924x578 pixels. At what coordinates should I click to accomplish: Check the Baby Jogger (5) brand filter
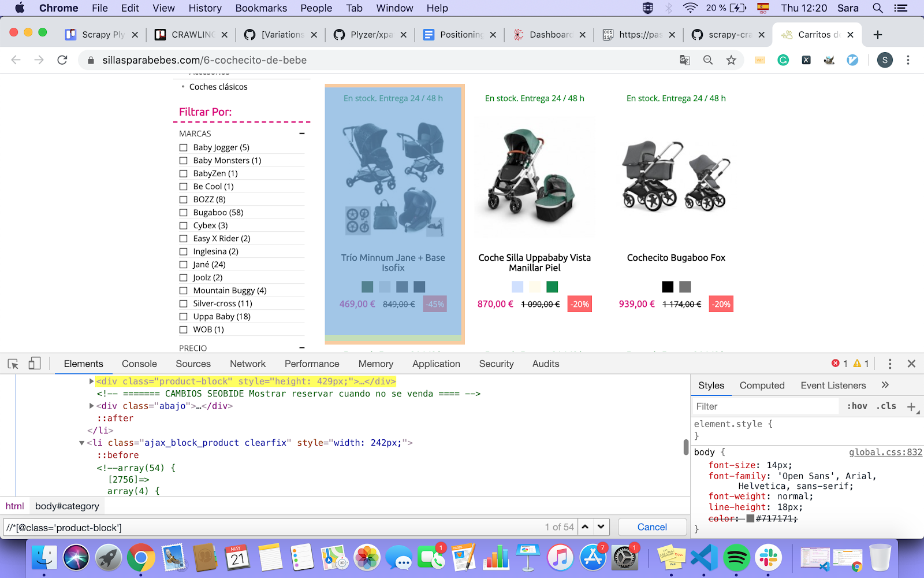[184, 147]
